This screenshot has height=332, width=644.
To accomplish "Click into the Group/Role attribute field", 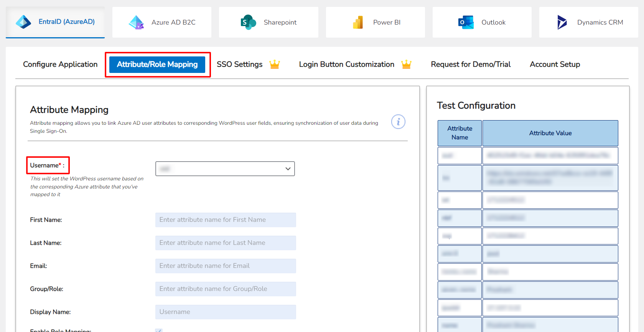I will point(226,289).
